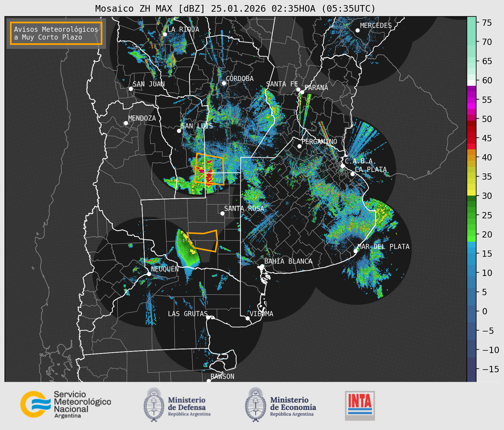Viewport: 504px width, 430px height.
Task: Select the orange warning polygon southwest of Santa Rosa
Action: point(203,241)
